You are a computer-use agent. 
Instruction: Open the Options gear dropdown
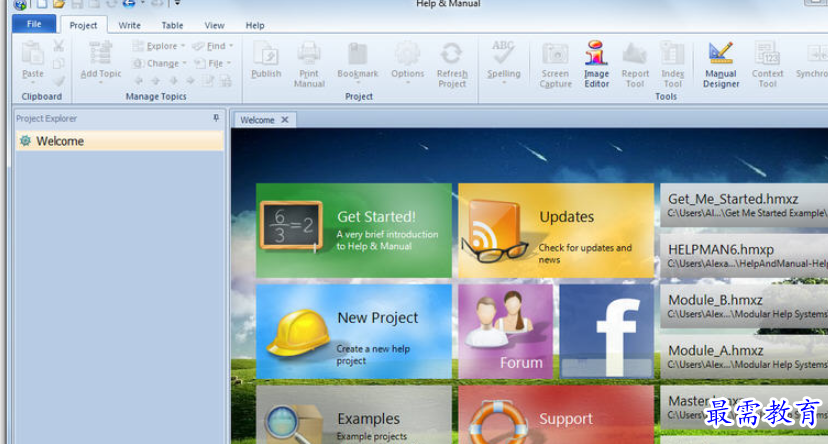tap(407, 62)
